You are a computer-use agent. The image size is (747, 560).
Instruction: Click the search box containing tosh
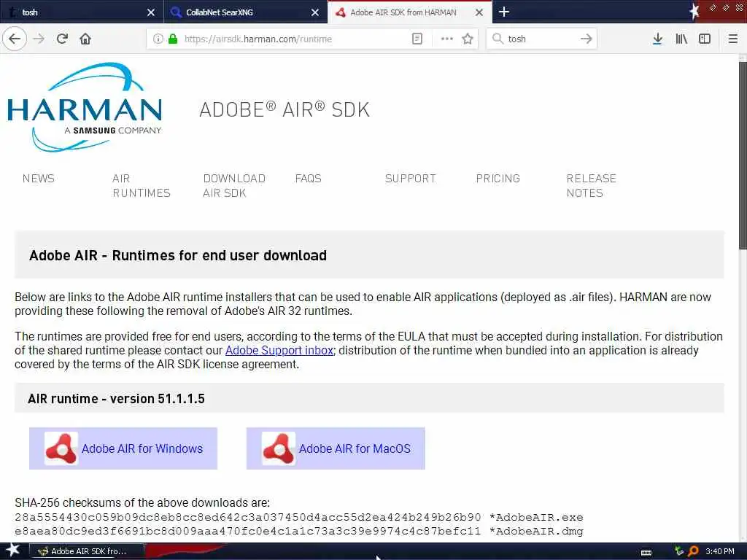(541, 39)
